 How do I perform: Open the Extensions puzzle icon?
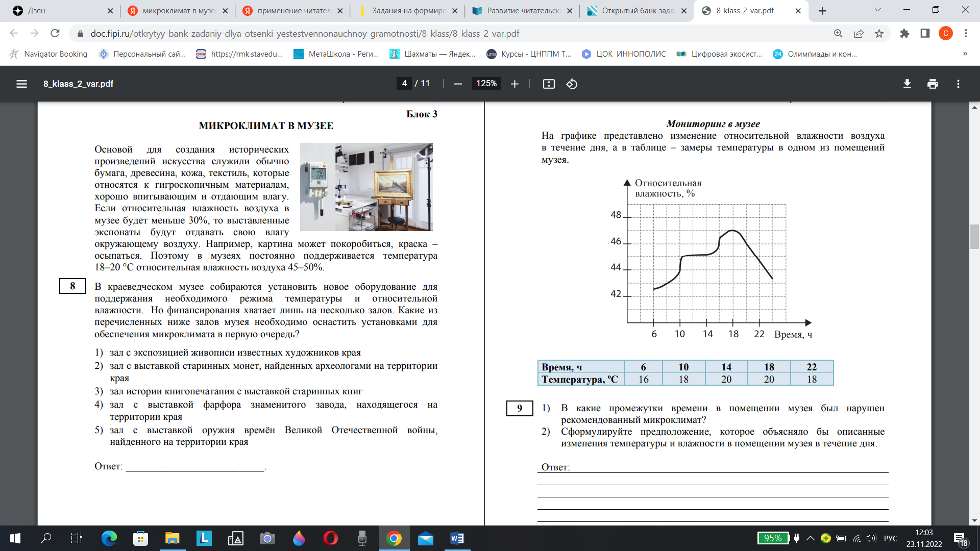(x=904, y=33)
